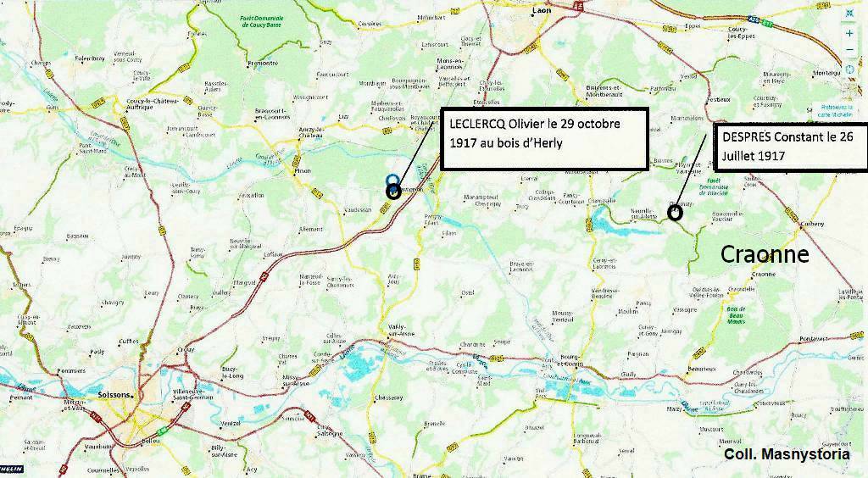
Task: Select the blue circle marker near Pinon
Action: (x=392, y=180)
